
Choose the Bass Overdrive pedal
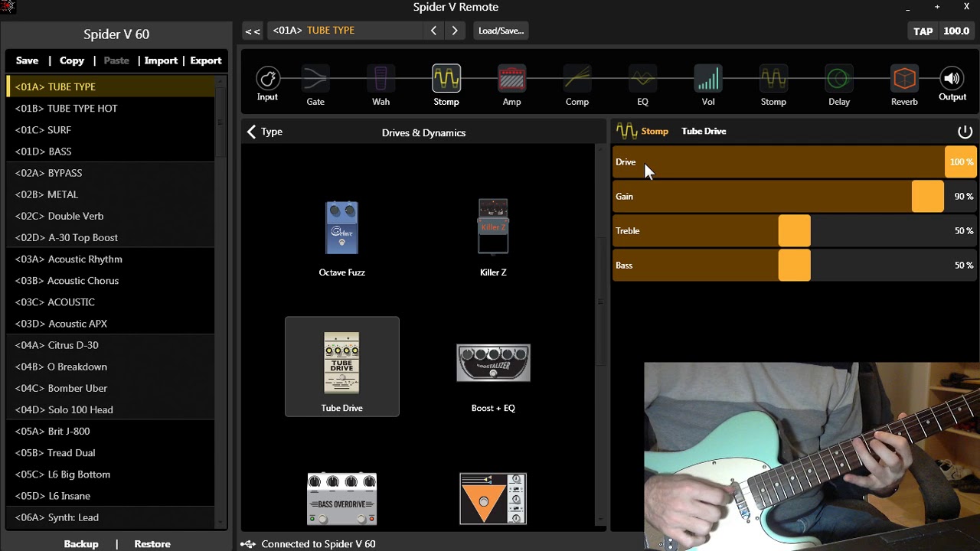click(342, 499)
